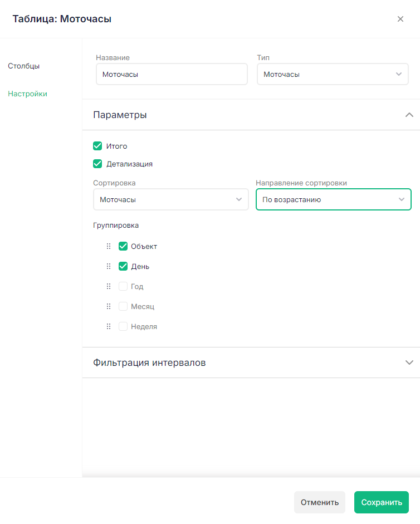Open Направление сортировки dropdown
420x524 pixels.
(x=333, y=199)
